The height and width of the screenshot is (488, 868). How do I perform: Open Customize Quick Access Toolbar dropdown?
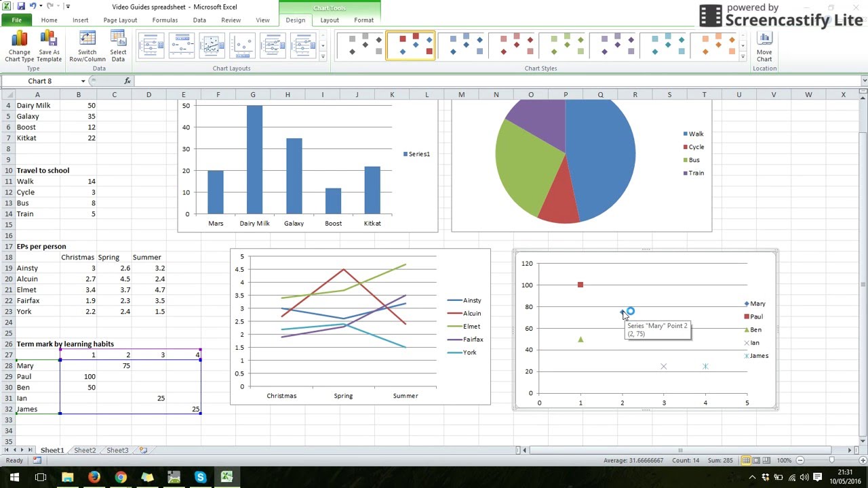pos(68,6)
